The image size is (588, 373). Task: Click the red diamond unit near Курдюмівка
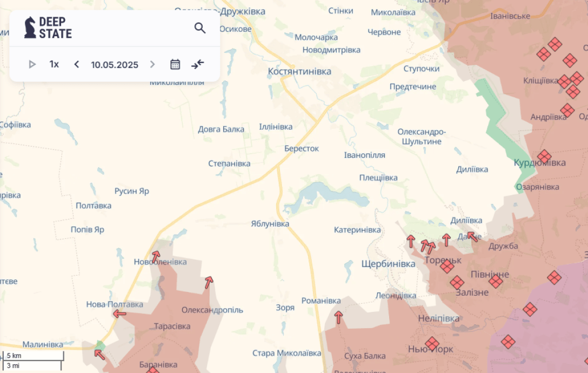click(544, 157)
